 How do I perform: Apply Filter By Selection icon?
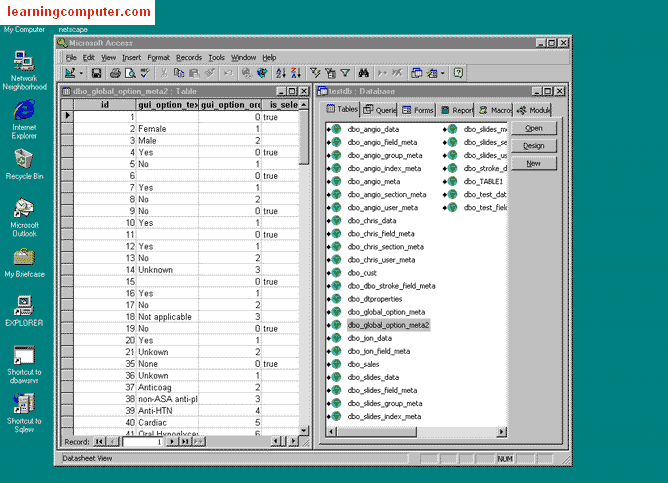(x=315, y=73)
